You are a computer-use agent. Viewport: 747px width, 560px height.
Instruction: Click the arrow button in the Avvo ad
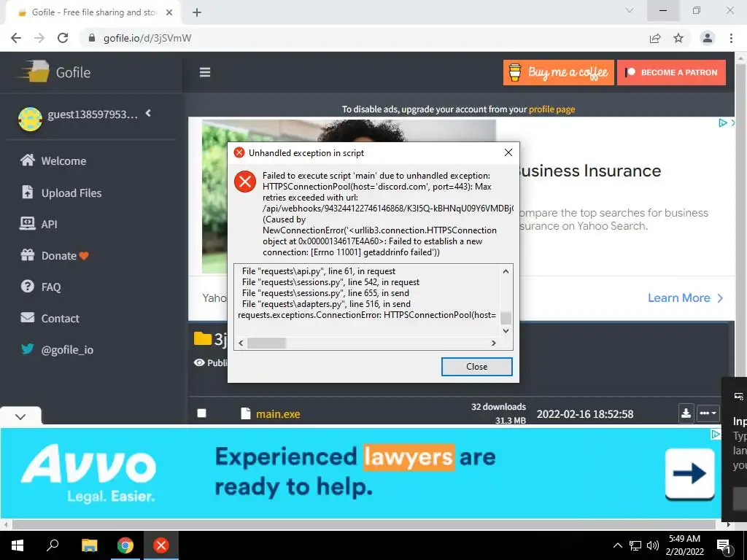pos(689,473)
